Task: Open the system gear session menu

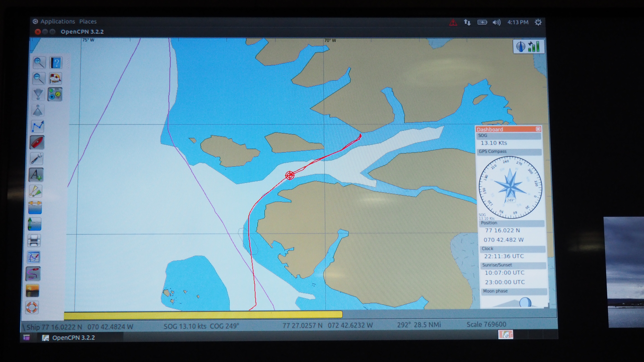Action: point(538,22)
